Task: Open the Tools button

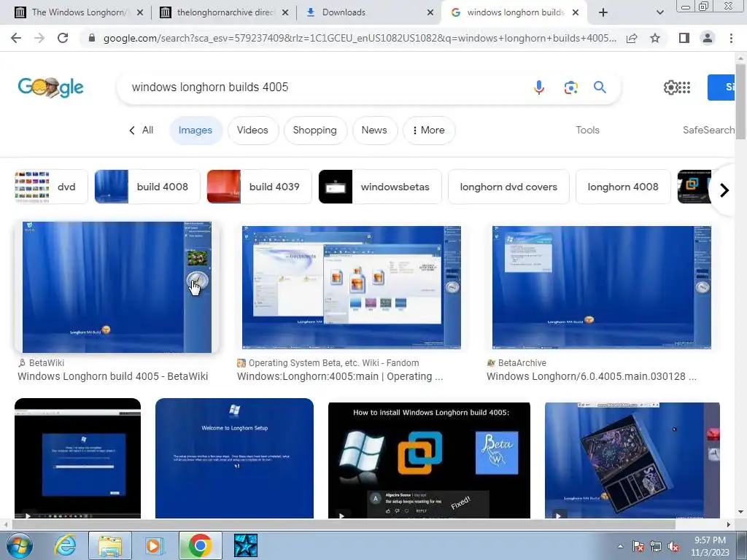Action: pos(587,130)
